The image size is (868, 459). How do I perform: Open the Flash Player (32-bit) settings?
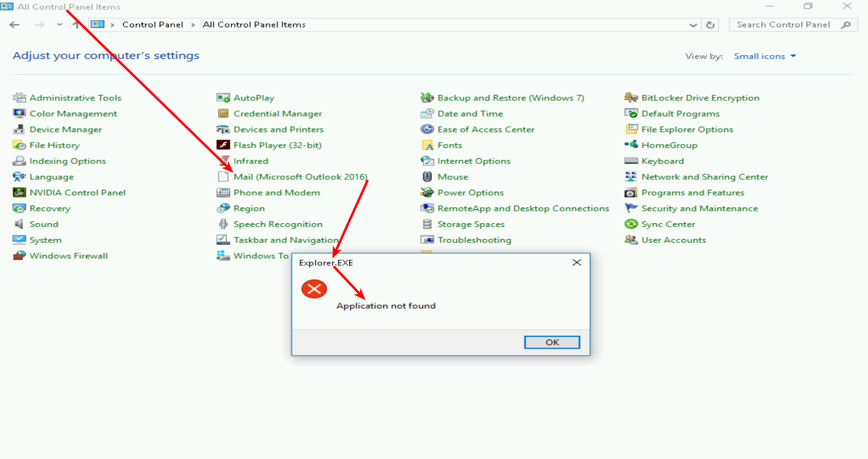(277, 145)
